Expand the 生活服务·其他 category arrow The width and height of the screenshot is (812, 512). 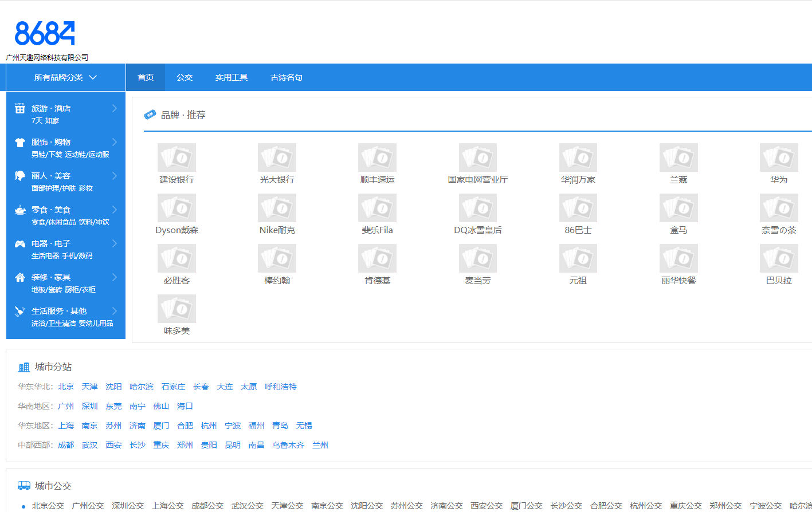(115, 311)
